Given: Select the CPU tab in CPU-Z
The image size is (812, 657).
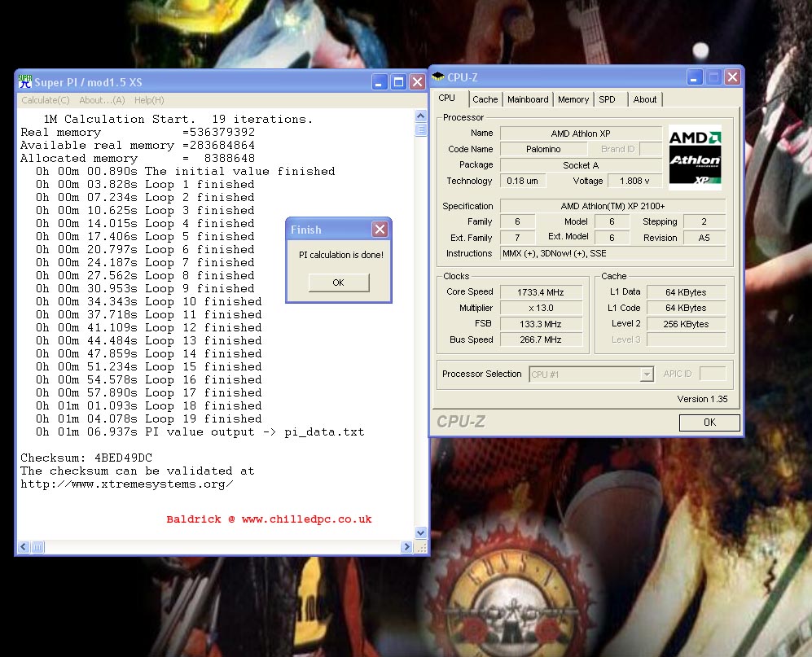Looking at the screenshot, I should click(446, 98).
